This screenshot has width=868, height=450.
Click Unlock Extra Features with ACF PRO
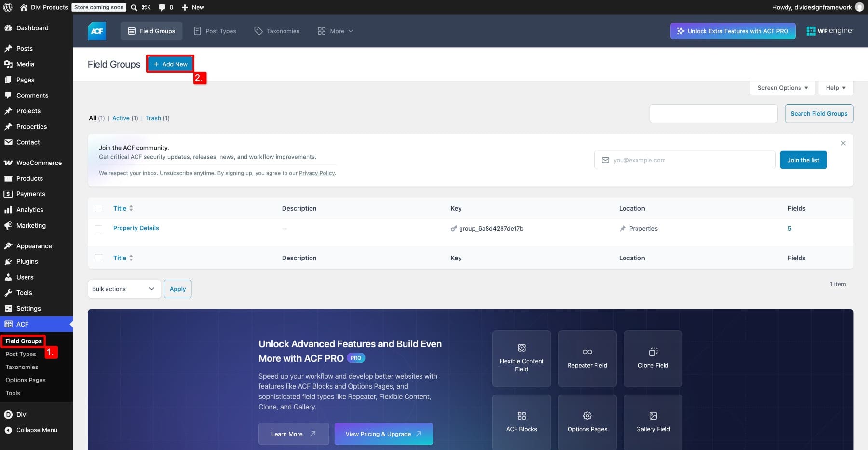tap(732, 31)
